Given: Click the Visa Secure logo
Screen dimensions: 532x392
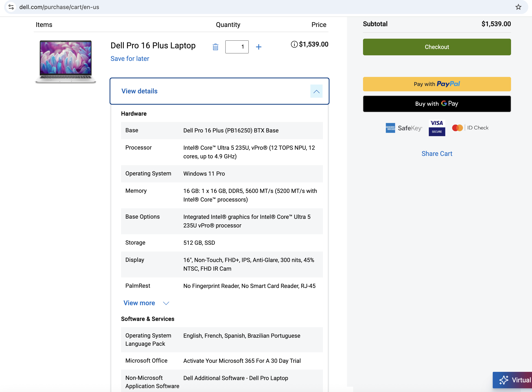Looking at the screenshot, I should (x=437, y=128).
